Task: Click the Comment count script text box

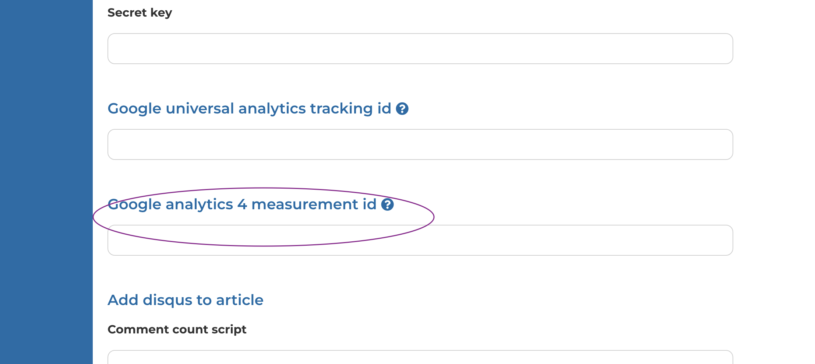Action: 420,357
